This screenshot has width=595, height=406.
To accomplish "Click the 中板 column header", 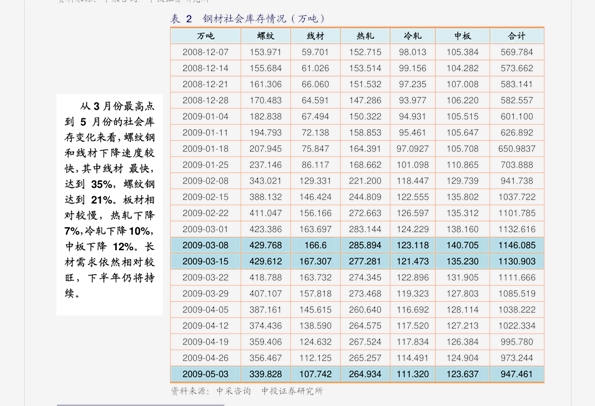I will pyautogui.click(x=463, y=36).
